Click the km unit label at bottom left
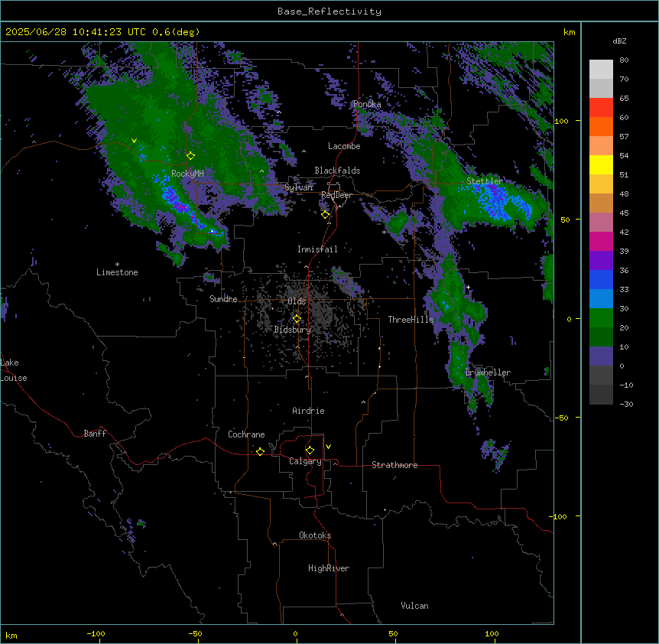The height and width of the screenshot is (644, 659). 11,636
